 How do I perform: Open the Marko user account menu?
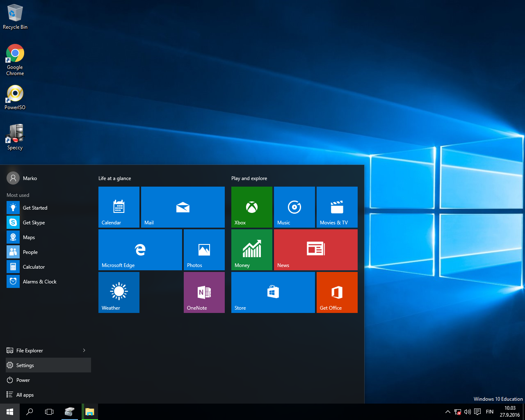coord(22,178)
